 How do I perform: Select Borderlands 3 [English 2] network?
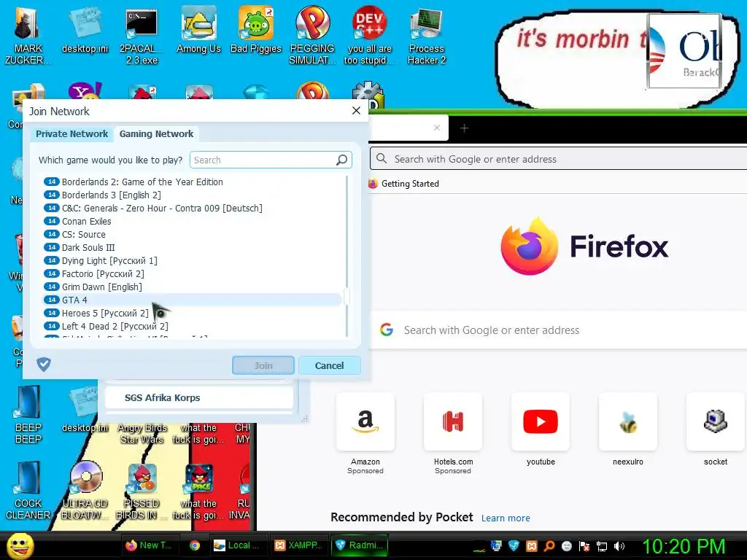coord(192,195)
